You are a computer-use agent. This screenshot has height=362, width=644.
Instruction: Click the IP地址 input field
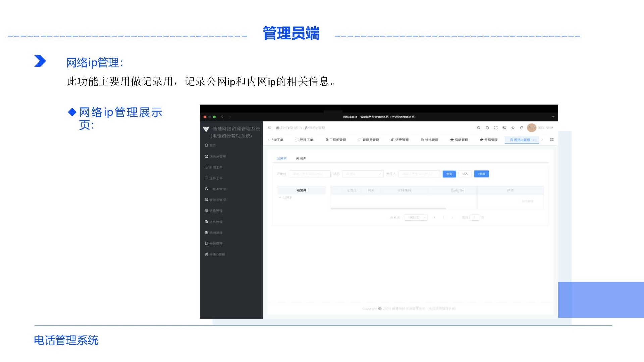[x=309, y=174]
